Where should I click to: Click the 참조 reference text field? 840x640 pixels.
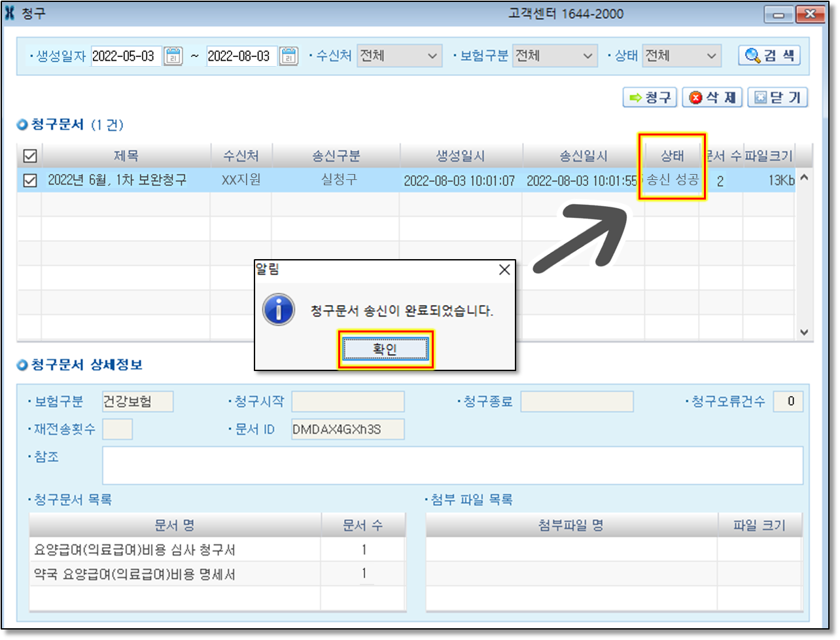(x=452, y=465)
